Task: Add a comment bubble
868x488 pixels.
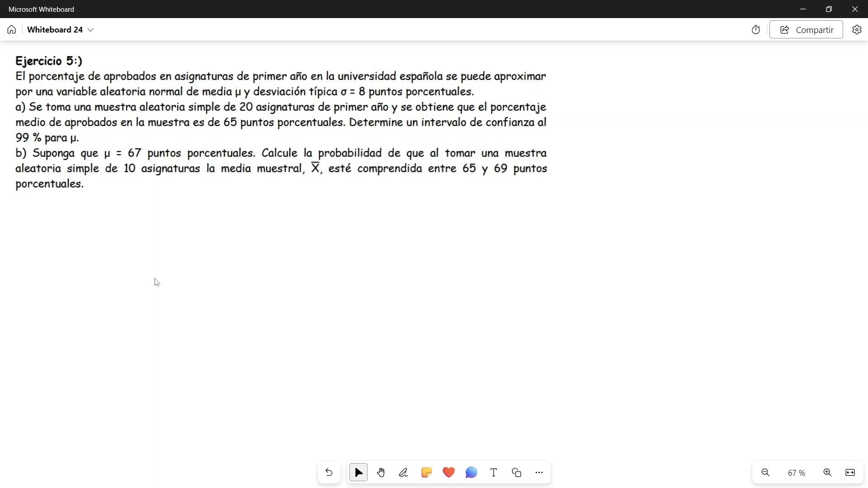Action: 471,473
